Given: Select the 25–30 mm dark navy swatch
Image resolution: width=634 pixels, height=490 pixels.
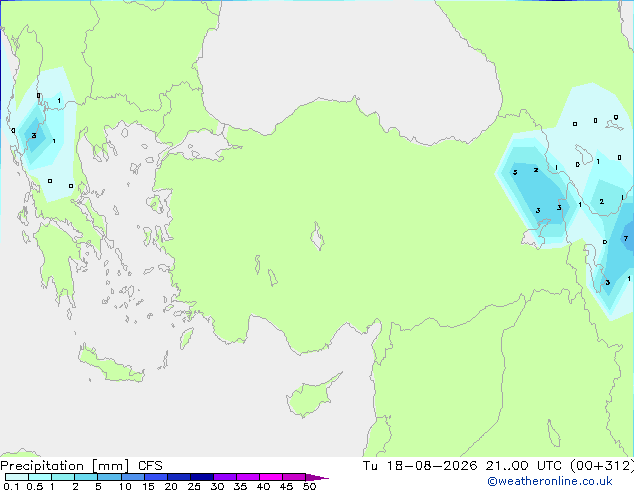Looking at the screenshot, I should click(202, 477).
